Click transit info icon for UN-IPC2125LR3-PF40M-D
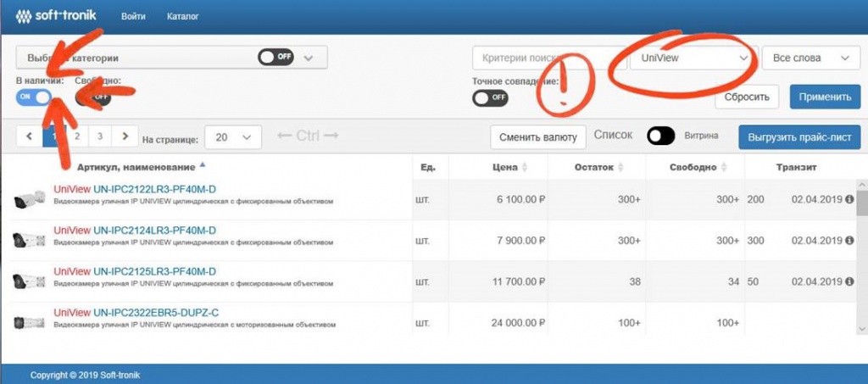Image resolution: width=868 pixels, height=384 pixels. coord(849,281)
